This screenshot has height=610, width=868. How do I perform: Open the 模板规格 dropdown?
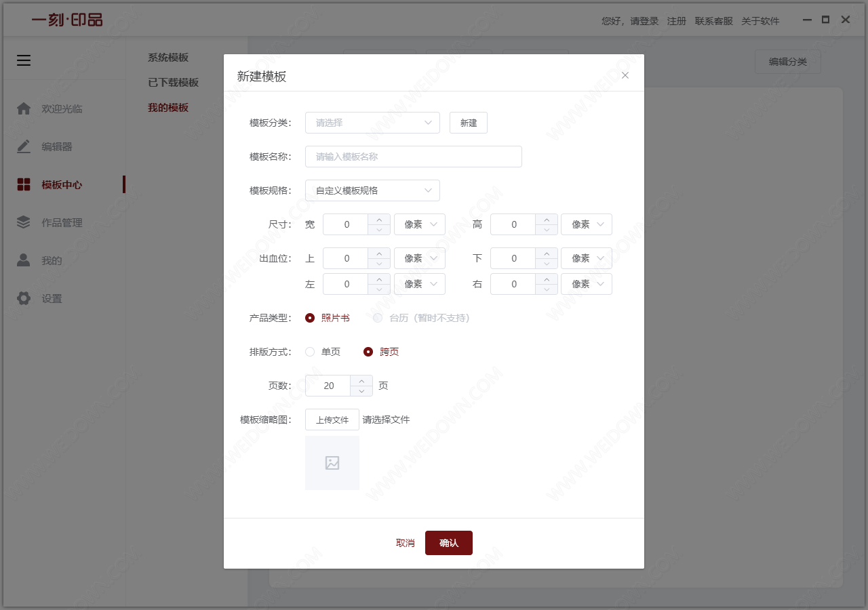click(x=372, y=190)
